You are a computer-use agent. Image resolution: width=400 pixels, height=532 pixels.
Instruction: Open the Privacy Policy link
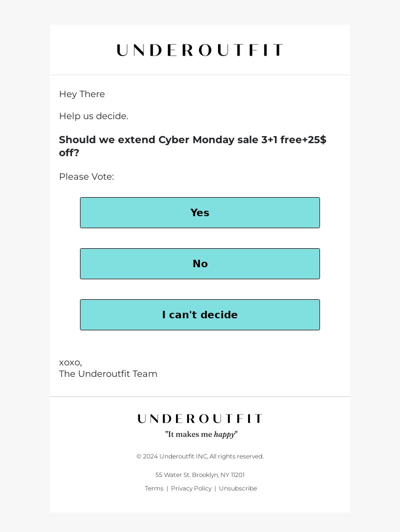click(x=191, y=488)
